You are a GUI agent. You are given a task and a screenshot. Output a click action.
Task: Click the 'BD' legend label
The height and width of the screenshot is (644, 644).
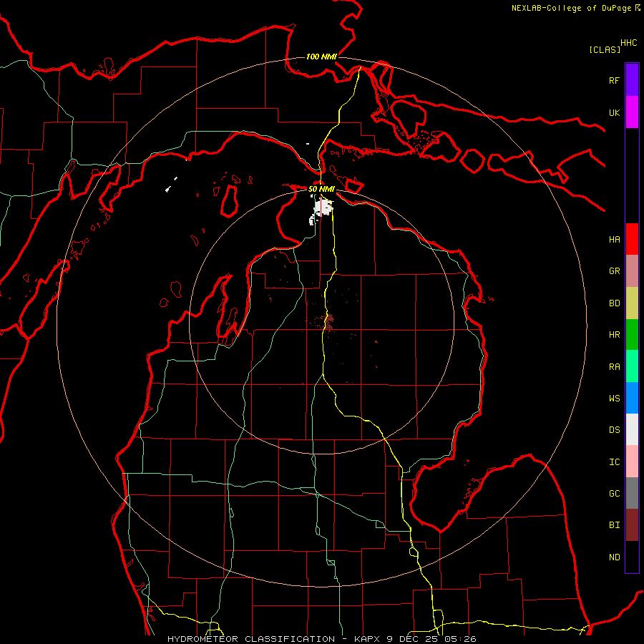[x=614, y=303]
